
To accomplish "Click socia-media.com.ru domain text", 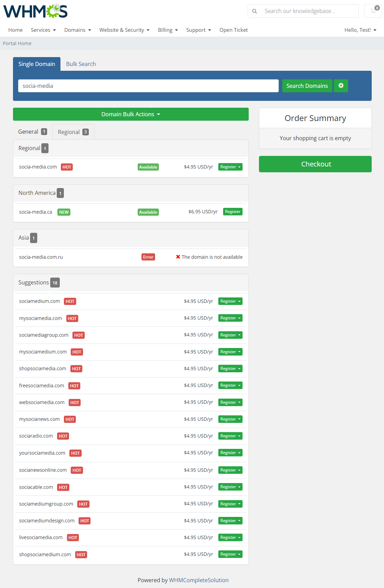I will click(41, 257).
